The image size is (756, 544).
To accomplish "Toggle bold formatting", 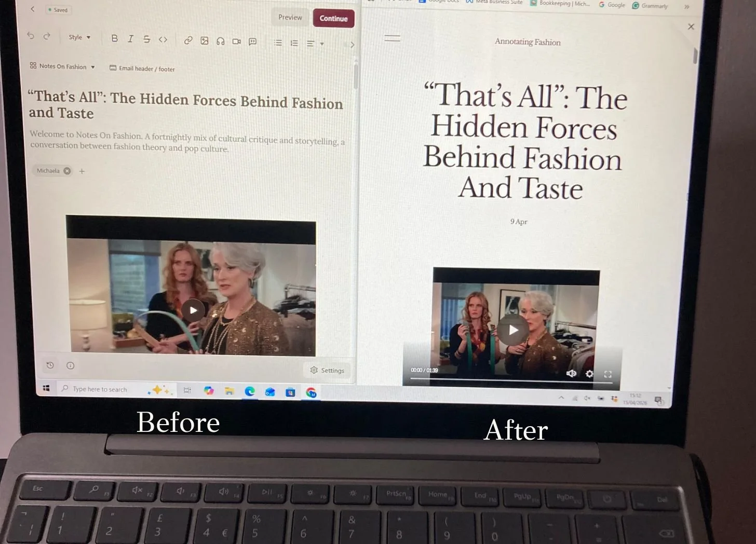I will [x=115, y=38].
